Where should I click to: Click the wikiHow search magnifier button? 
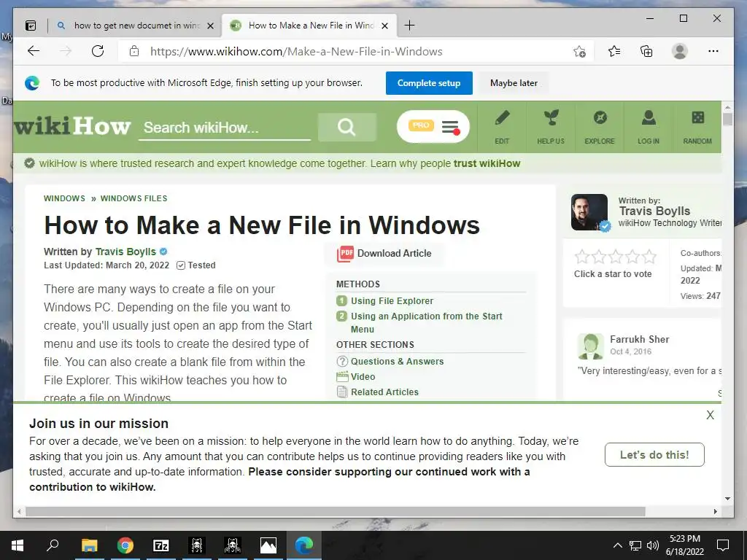tap(347, 127)
